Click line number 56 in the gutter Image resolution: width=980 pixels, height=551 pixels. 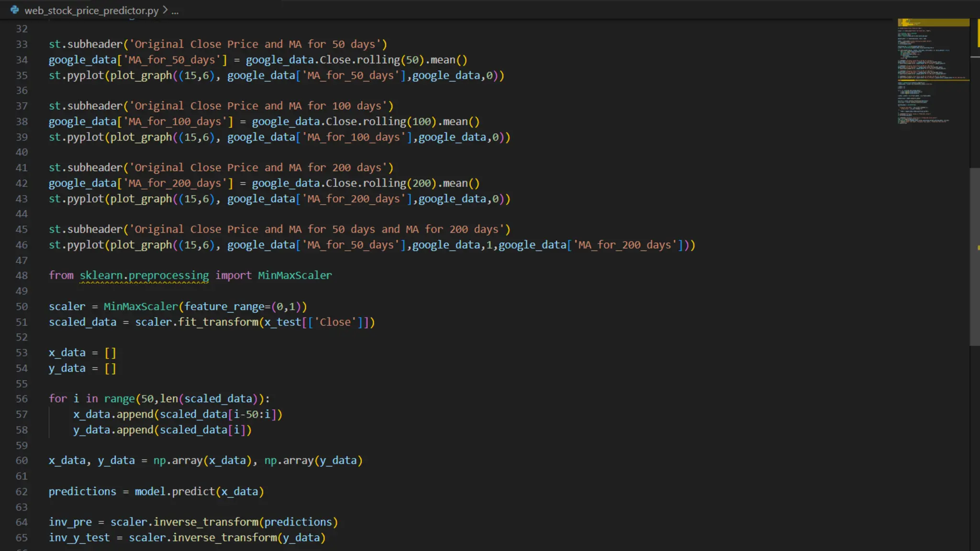[x=22, y=399]
